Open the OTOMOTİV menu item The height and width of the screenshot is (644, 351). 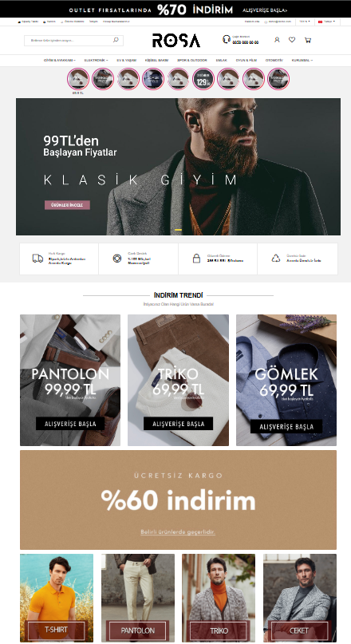pyautogui.click(x=274, y=61)
